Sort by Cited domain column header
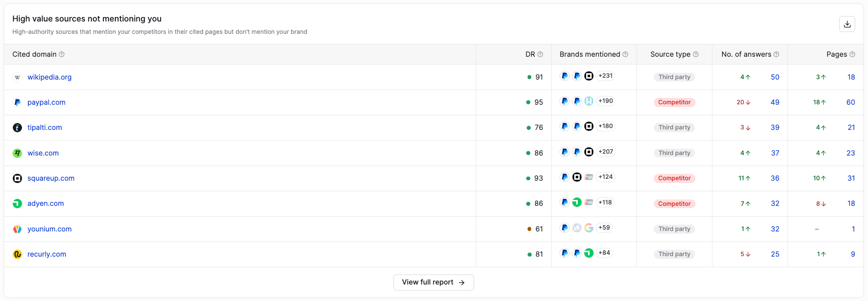The height and width of the screenshot is (301, 868). pos(34,54)
